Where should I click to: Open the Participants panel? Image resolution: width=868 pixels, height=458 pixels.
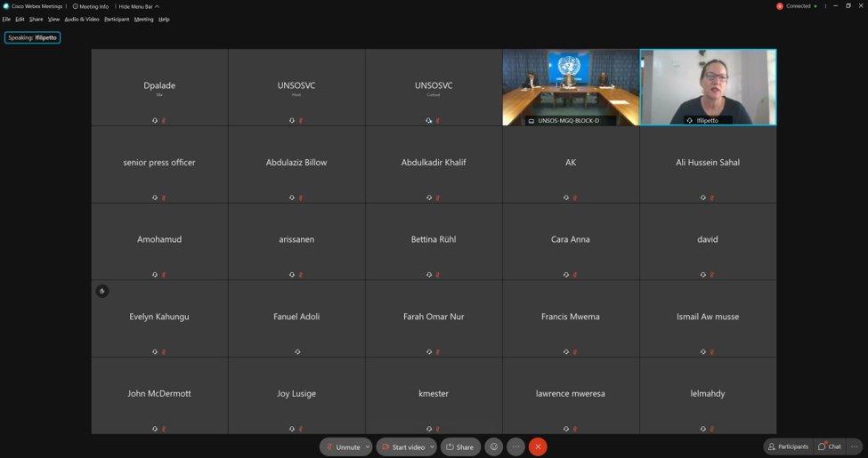click(787, 446)
